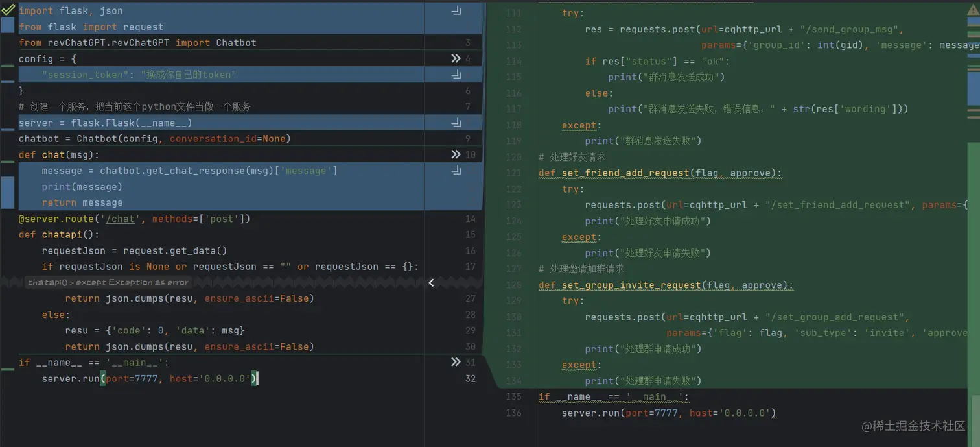This screenshot has width=980, height=447.
Task: Click the "resu = {'code': 0, 'data': msg}" line
Action: point(155,330)
